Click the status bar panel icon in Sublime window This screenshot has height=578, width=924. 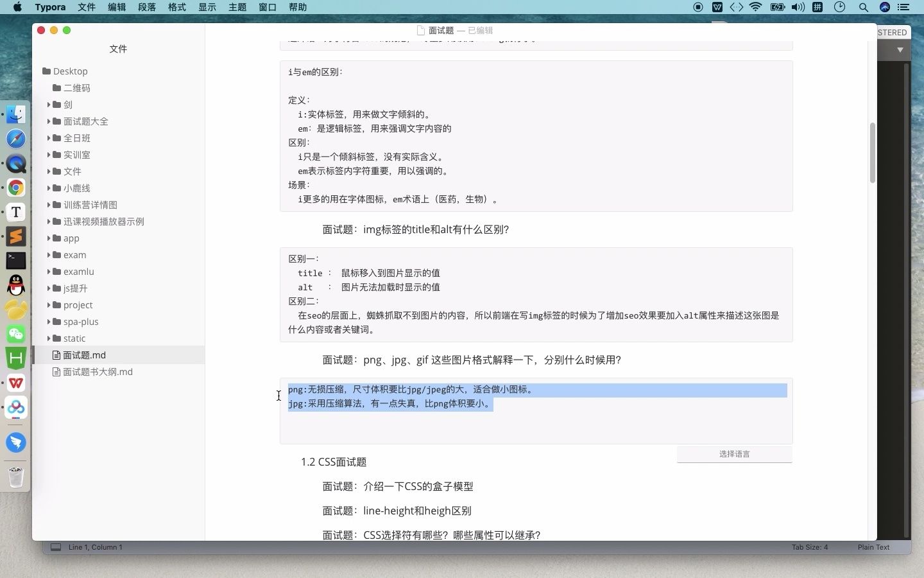[56, 547]
